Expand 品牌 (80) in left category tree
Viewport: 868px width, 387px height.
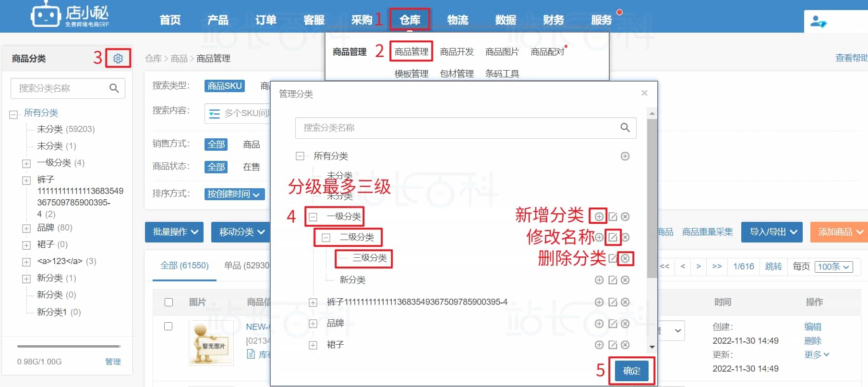pyautogui.click(x=26, y=229)
